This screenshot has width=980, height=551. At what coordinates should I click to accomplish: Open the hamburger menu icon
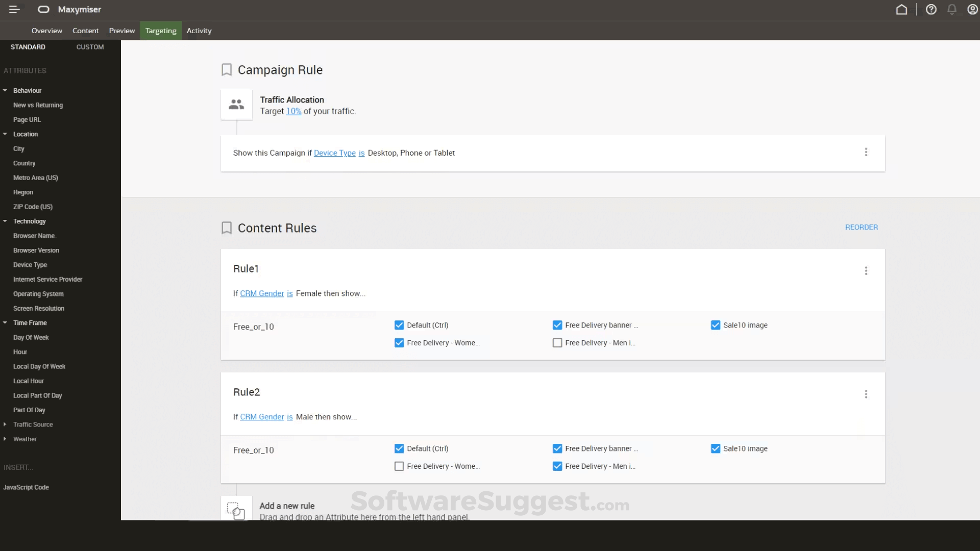[x=14, y=9]
